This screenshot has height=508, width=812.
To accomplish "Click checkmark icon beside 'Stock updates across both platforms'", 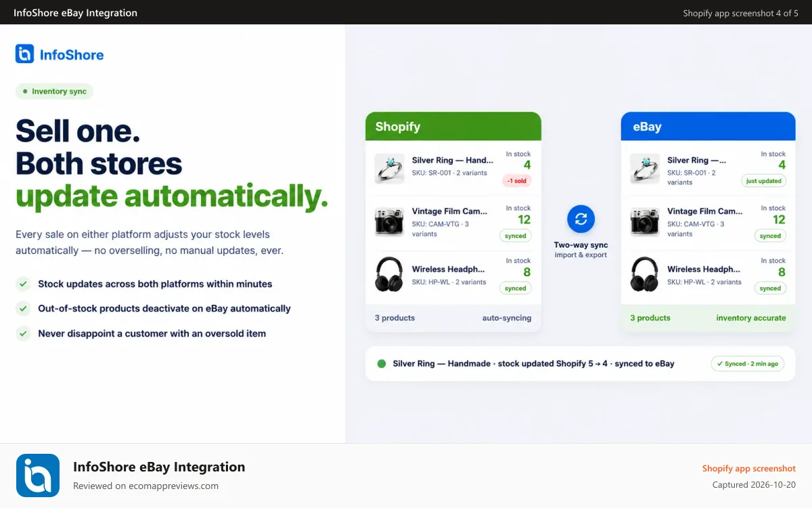I will click(x=23, y=284).
